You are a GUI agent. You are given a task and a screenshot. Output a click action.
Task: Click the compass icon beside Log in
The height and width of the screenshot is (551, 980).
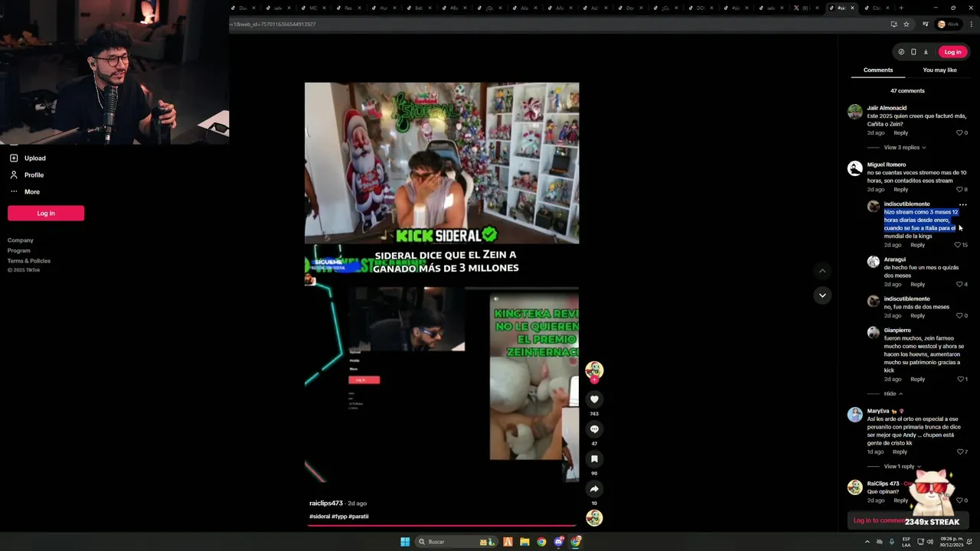[901, 52]
